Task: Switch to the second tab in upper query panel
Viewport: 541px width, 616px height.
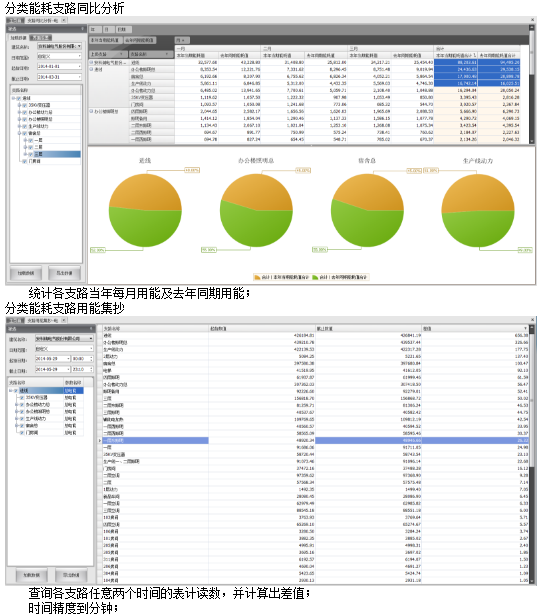Action: pos(41,38)
